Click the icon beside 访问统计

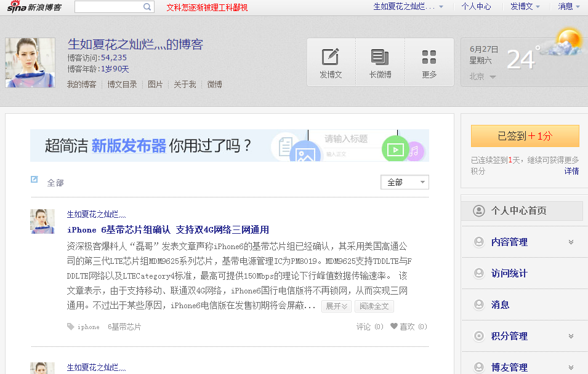click(479, 273)
